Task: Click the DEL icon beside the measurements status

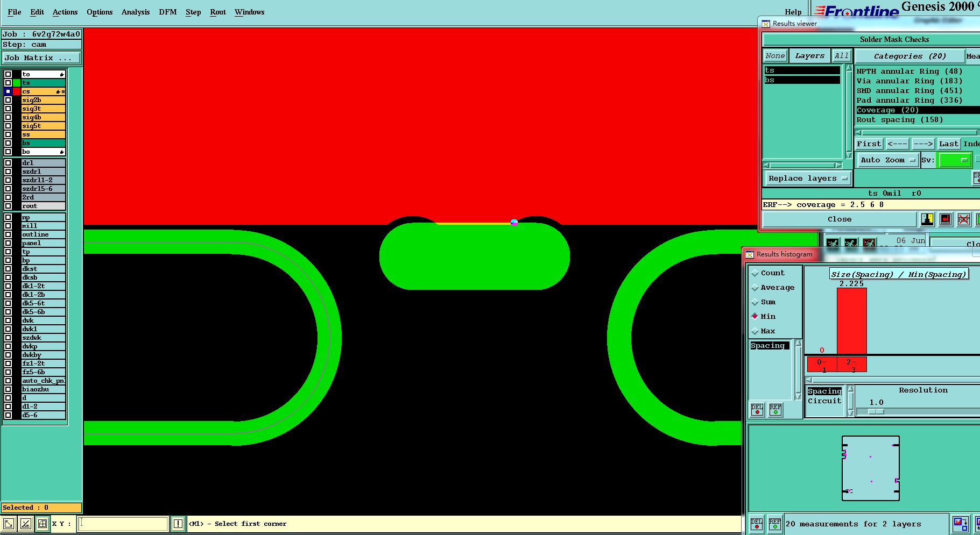Action: click(x=757, y=524)
